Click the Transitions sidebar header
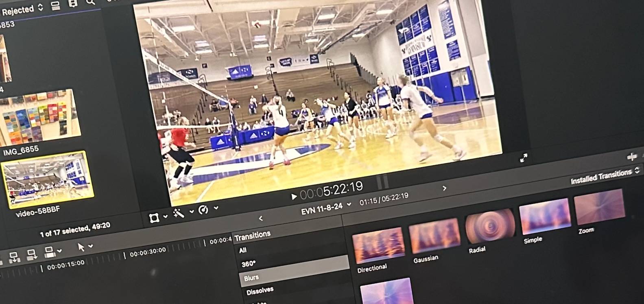Screen dimensions: 644x304 click(252, 236)
